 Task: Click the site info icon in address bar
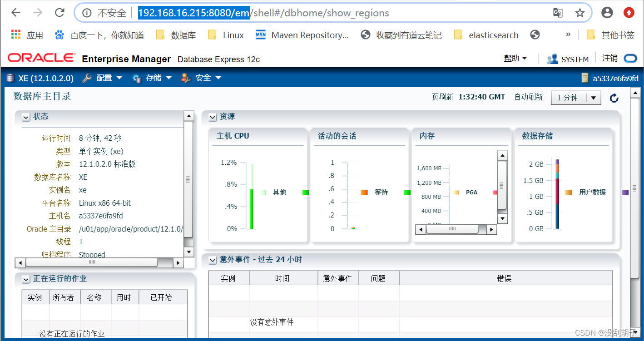[87, 13]
